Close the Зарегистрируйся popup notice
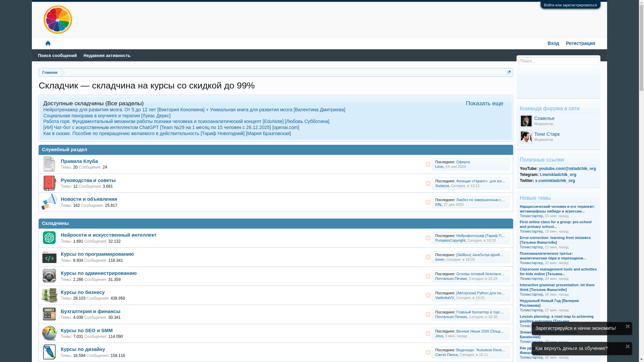Image resolution: width=644 pixels, height=362 pixels. coord(628,326)
